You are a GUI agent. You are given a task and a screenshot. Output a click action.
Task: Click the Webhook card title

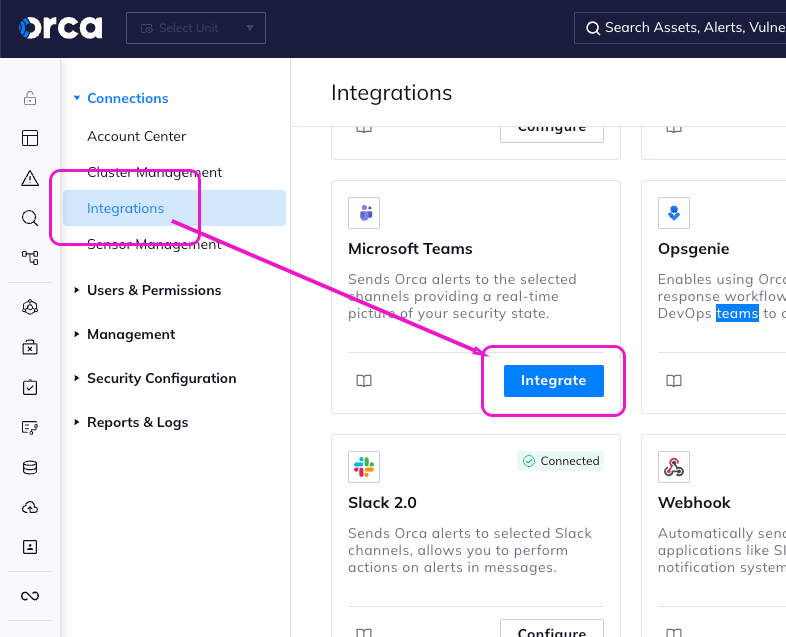pos(694,503)
